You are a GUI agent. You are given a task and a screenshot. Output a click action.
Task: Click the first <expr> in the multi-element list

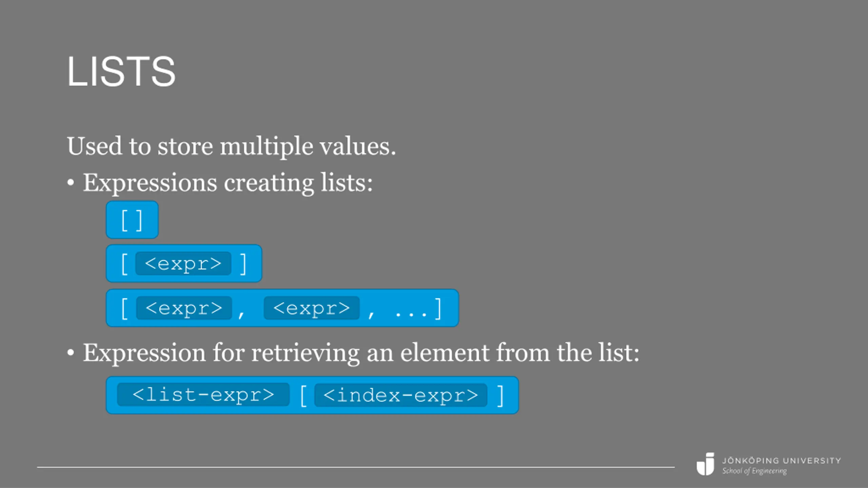[x=184, y=308]
